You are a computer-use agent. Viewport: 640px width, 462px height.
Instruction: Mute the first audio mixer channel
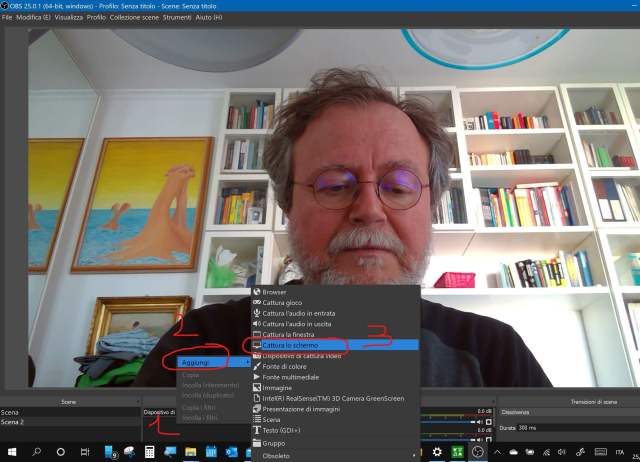click(x=476, y=421)
